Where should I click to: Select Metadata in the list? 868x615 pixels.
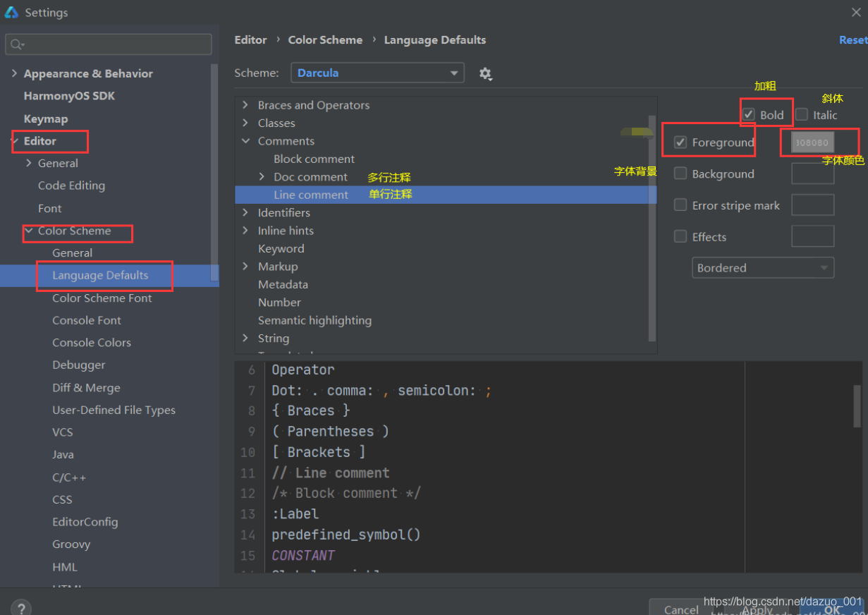pyautogui.click(x=283, y=284)
